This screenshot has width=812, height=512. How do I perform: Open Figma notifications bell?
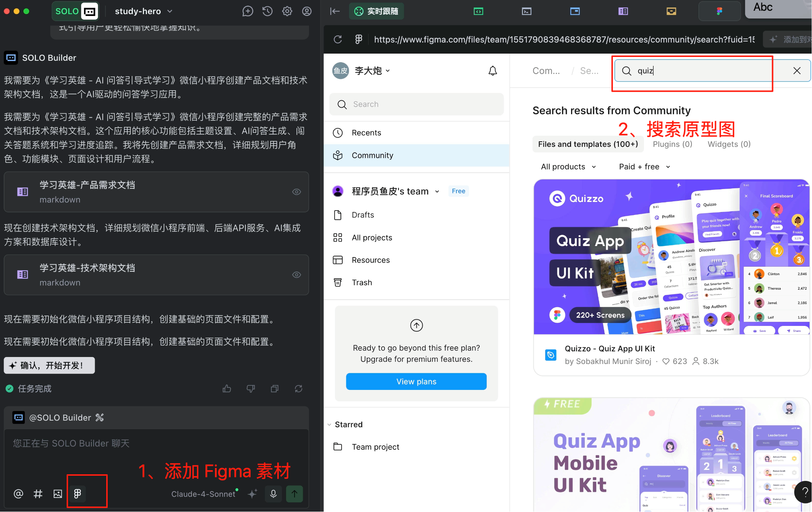coord(493,71)
